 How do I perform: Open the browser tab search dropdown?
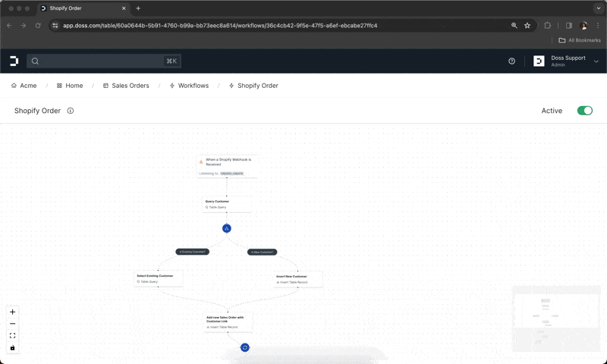[599, 8]
